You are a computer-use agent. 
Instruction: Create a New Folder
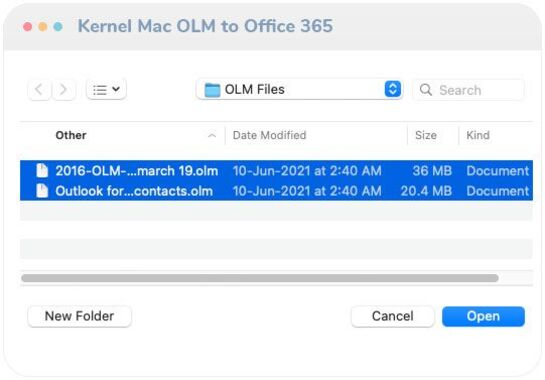click(80, 316)
